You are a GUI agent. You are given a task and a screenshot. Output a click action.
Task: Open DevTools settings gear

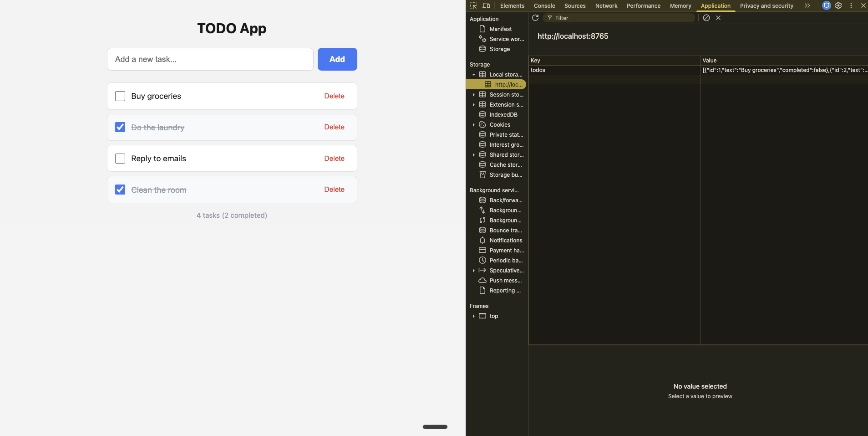[838, 5]
